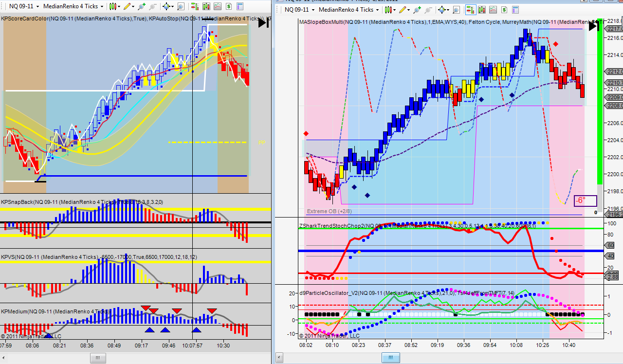Image resolution: width=623 pixels, height=364 pixels.
Task: Click zoom out tool in left chart toolbar
Action: (x=152, y=6)
